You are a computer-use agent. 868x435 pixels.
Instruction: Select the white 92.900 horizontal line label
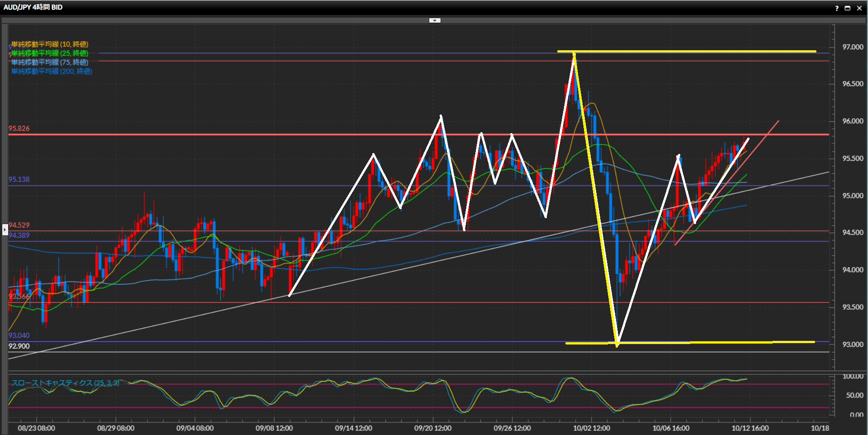[19, 346]
